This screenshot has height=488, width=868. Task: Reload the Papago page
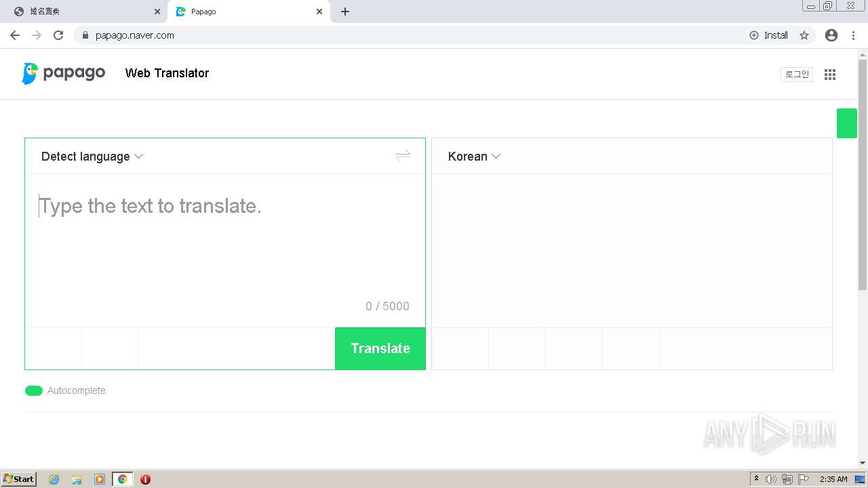click(x=58, y=35)
